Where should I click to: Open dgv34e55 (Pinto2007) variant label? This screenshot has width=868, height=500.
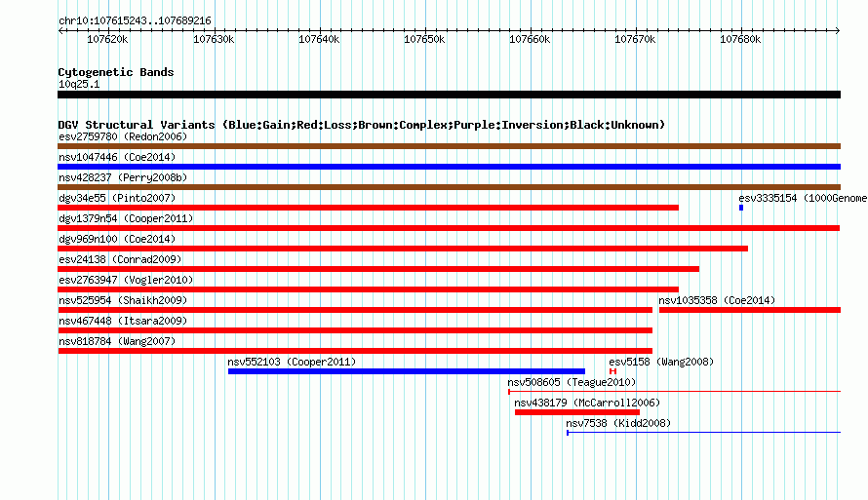[117, 198]
